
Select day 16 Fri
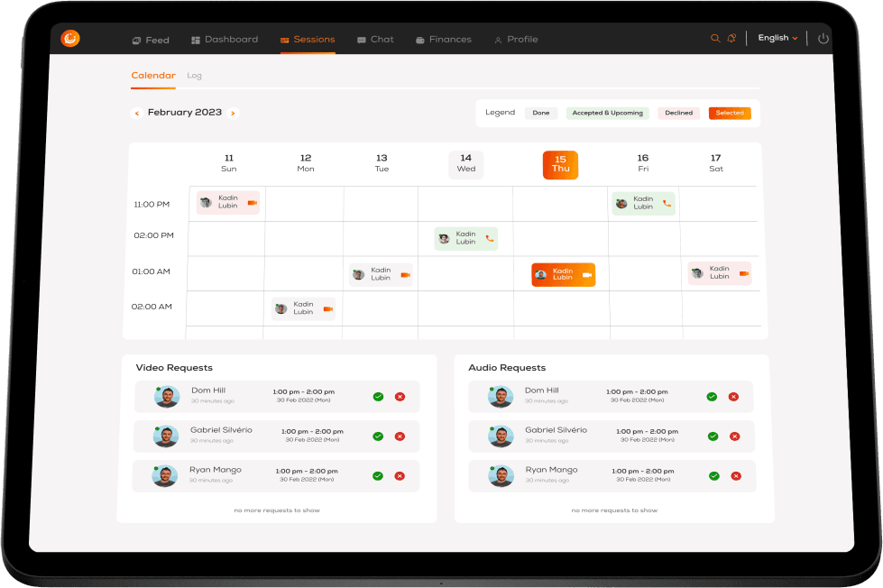coord(643,163)
